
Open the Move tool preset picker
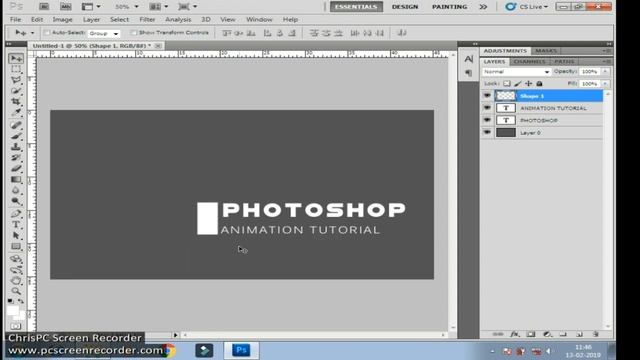pos(32,33)
